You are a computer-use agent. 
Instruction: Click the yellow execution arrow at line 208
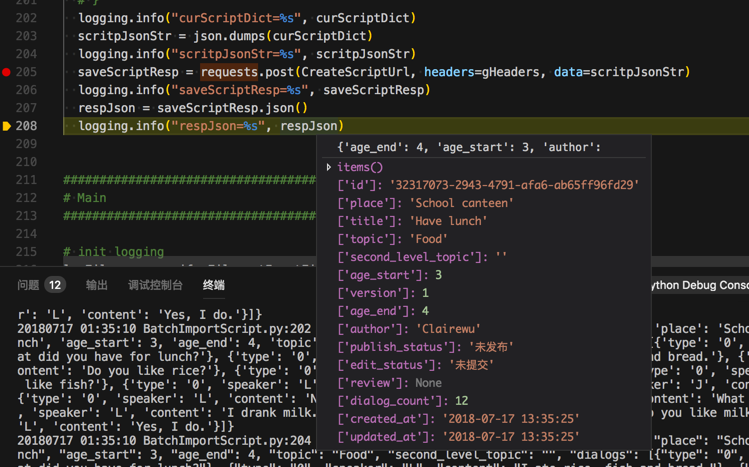[6, 126]
